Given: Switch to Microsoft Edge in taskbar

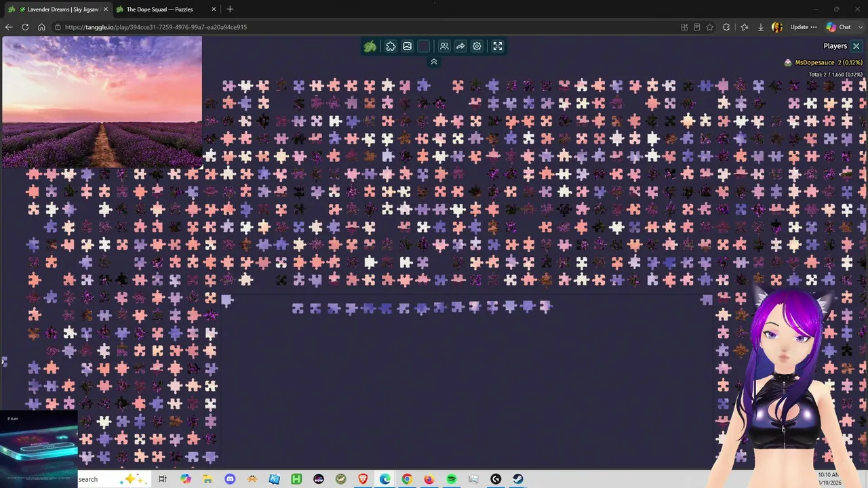Looking at the screenshot, I should click(385, 479).
